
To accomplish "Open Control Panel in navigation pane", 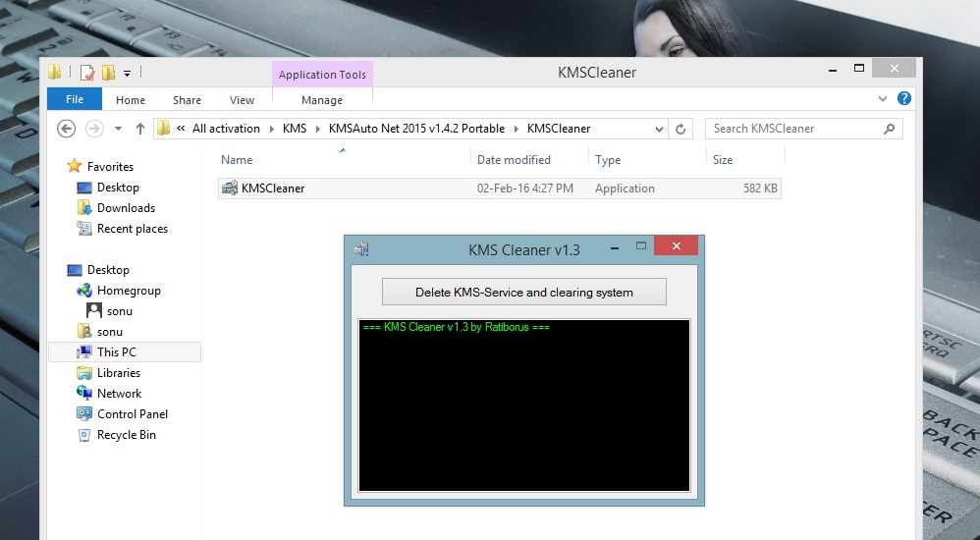I will (x=132, y=414).
